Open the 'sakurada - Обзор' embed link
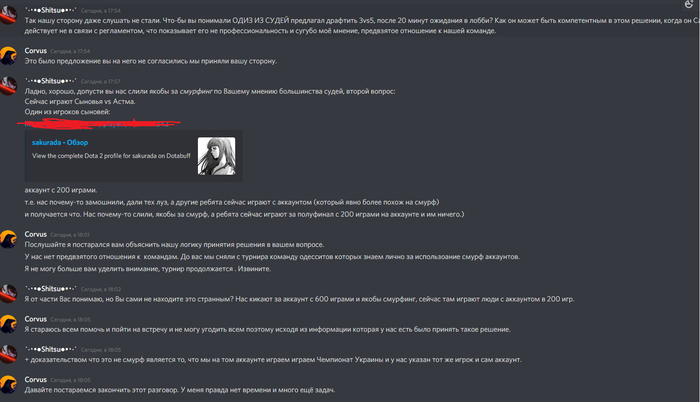700x402 pixels. [60, 142]
